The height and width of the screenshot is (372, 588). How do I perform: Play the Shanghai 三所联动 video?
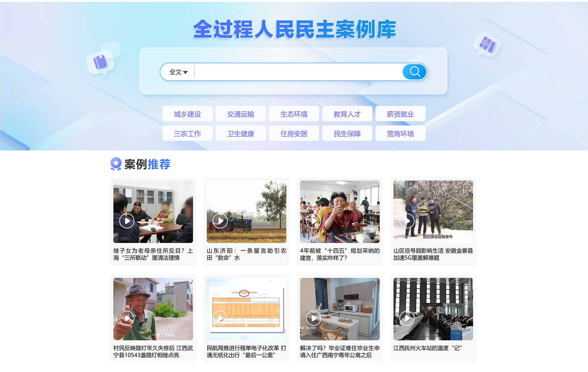(x=127, y=221)
